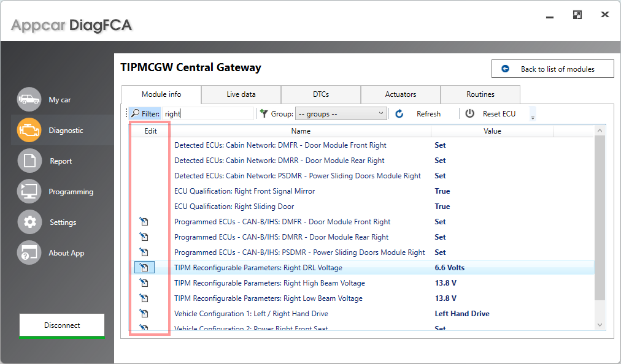Viewport: 621px width, 364px height.
Task: Open My car from the sidebar
Action: coord(29,99)
